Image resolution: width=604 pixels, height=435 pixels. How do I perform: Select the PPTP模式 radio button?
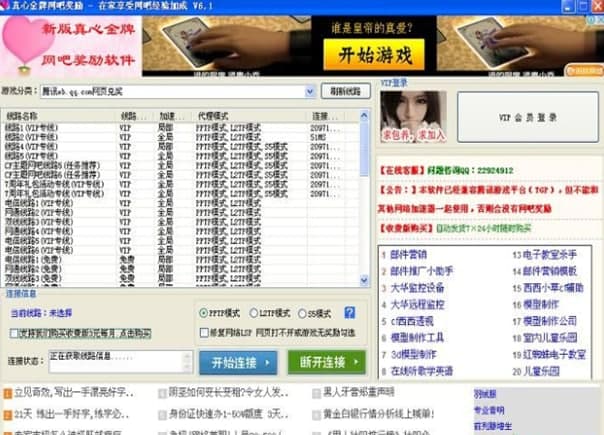point(203,313)
